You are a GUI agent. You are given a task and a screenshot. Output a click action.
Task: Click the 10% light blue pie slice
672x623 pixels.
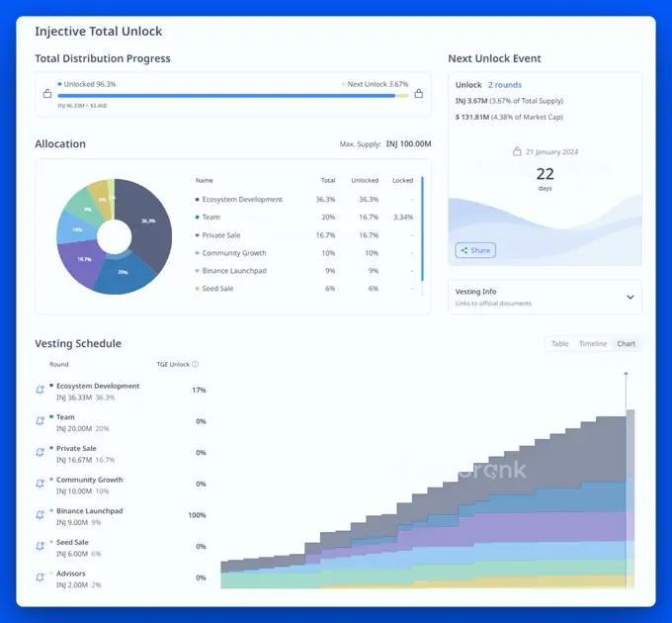tap(75, 228)
